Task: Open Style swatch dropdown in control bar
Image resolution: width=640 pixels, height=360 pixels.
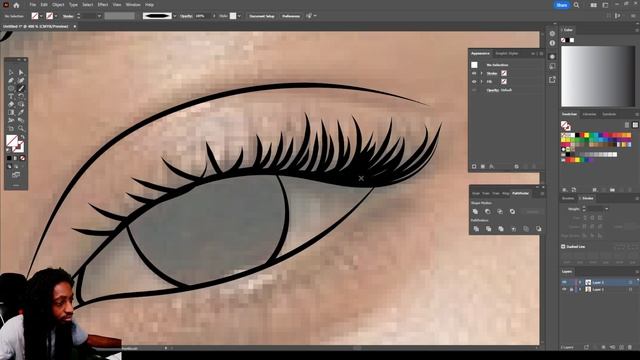Action: pos(239,16)
